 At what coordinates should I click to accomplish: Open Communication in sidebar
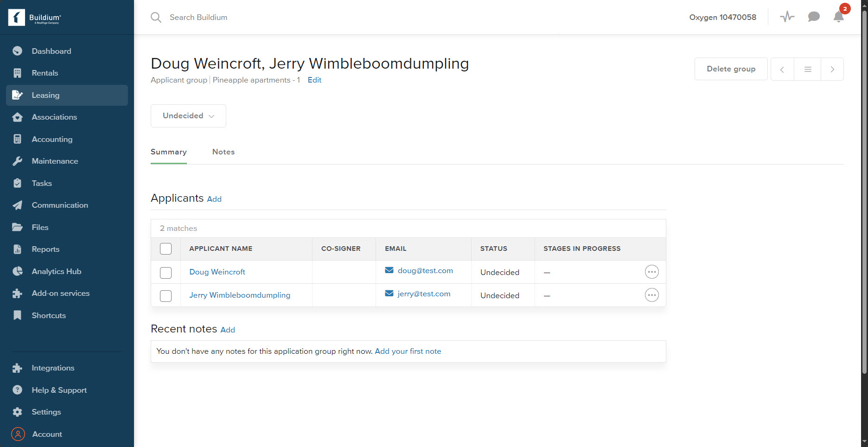tap(67, 205)
